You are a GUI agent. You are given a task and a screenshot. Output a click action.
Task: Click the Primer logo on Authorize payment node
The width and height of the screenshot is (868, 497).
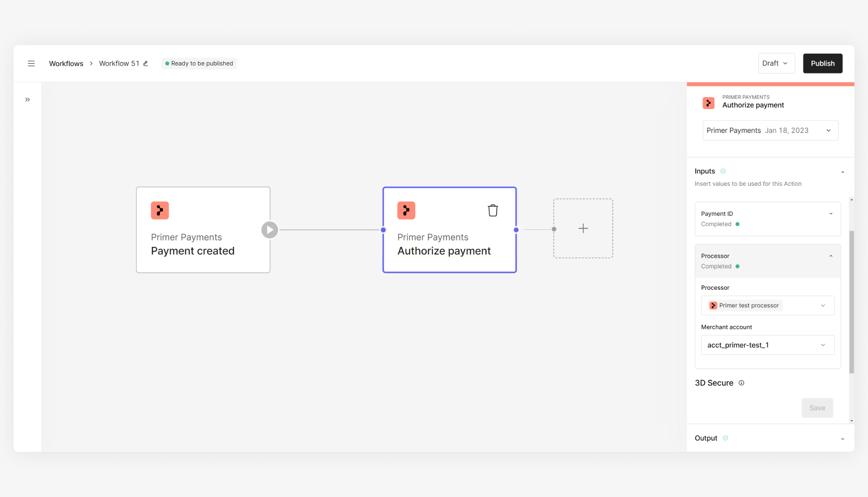pyautogui.click(x=406, y=210)
